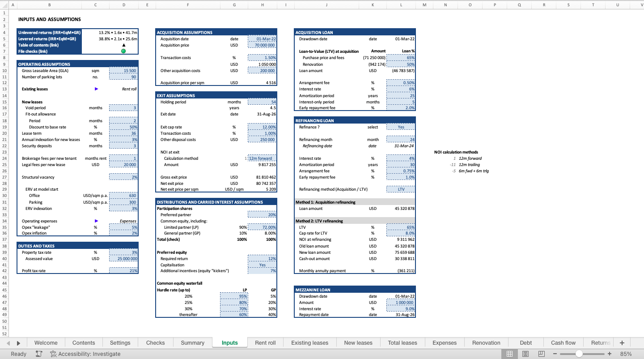Click the Operating expenses blue arrow link
644x359 pixels.
coord(96,221)
